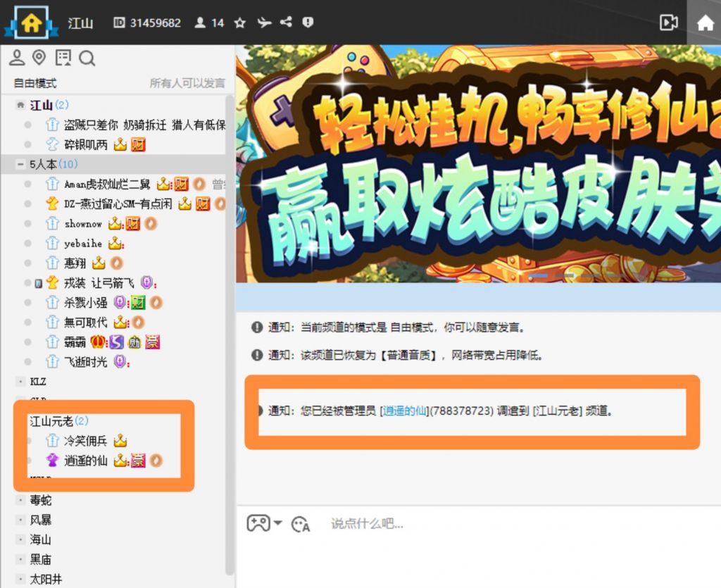Viewport: 721px width, 588px height.
Task: Open the share icon in the top bar
Action: pos(286,22)
